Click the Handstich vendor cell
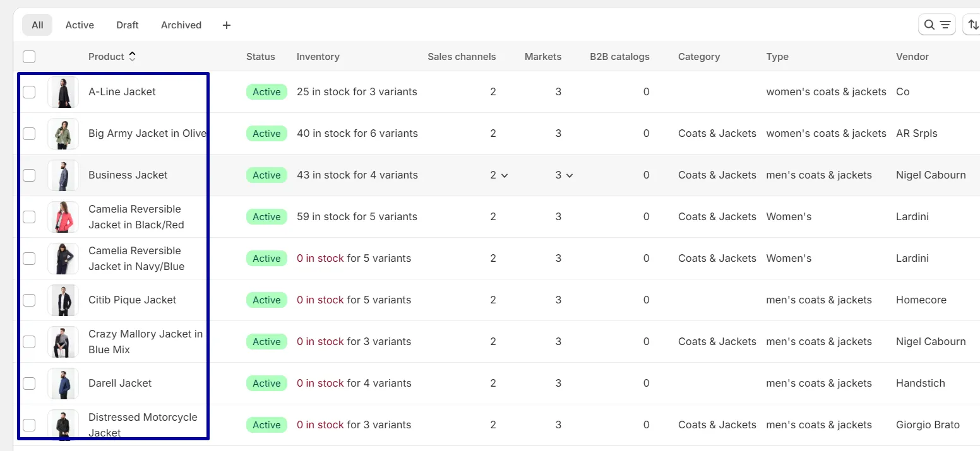980x451 pixels. tap(921, 384)
